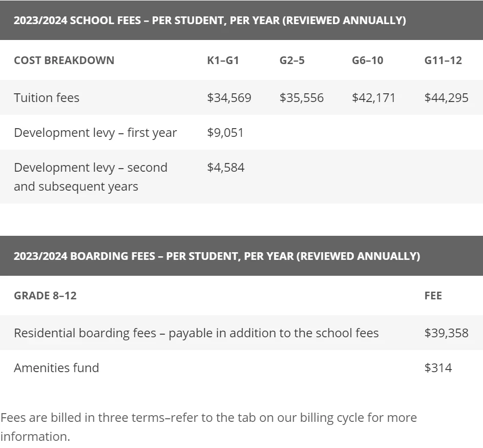The height and width of the screenshot is (448, 483).
Task: Select the Grade 8–12 column heading
Action: coord(45,296)
